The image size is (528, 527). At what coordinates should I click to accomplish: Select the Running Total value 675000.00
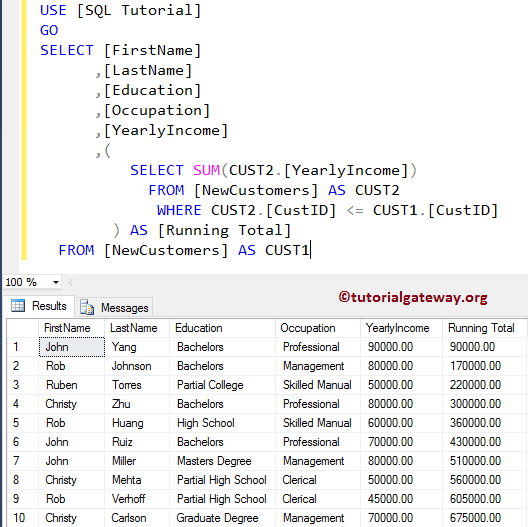pyautogui.click(x=484, y=518)
